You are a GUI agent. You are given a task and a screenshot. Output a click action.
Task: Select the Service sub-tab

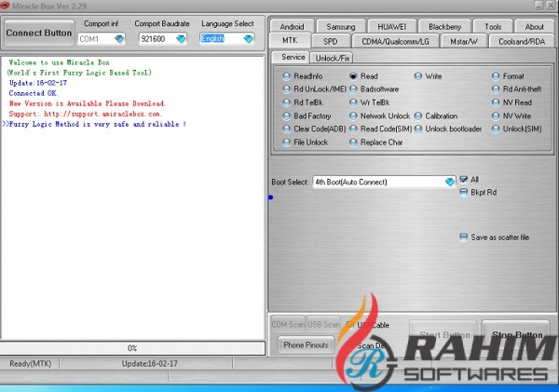click(293, 57)
